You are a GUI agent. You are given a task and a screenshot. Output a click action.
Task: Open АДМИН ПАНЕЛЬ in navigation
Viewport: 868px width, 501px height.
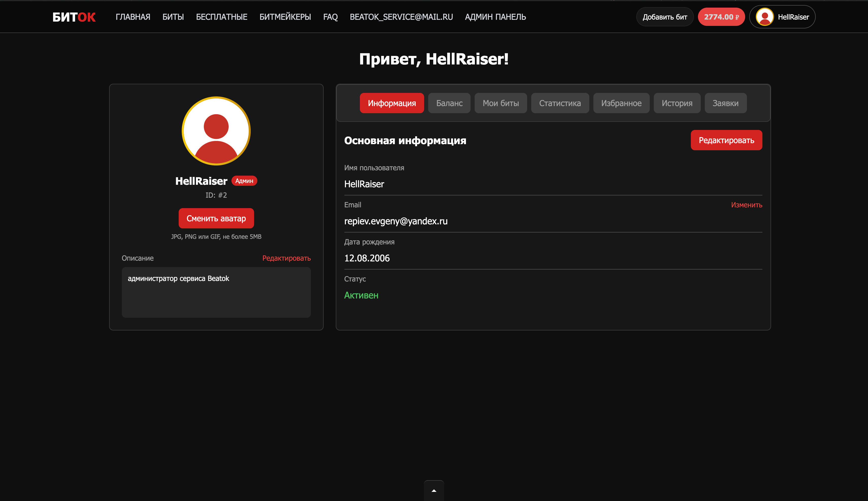tap(495, 17)
